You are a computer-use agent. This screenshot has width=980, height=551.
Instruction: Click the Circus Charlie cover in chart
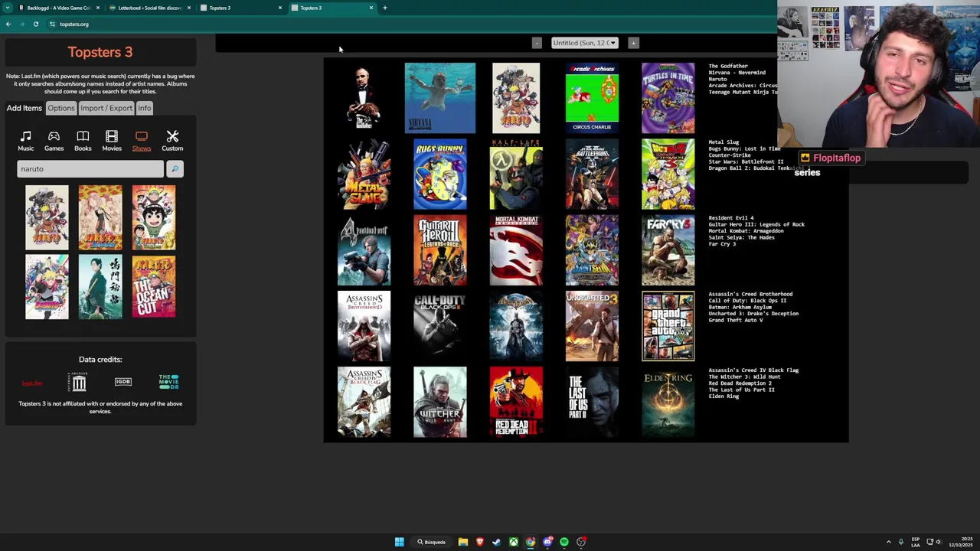pos(592,98)
